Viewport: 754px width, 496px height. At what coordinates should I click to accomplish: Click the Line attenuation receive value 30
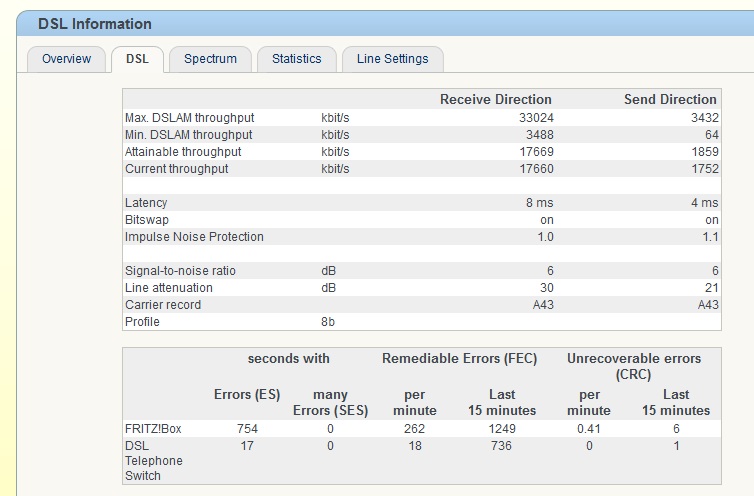pos(547,288)
